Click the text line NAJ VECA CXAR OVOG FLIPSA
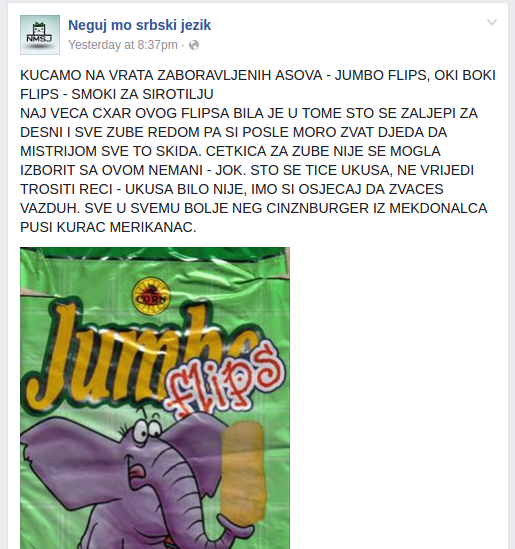 [249, 113]
